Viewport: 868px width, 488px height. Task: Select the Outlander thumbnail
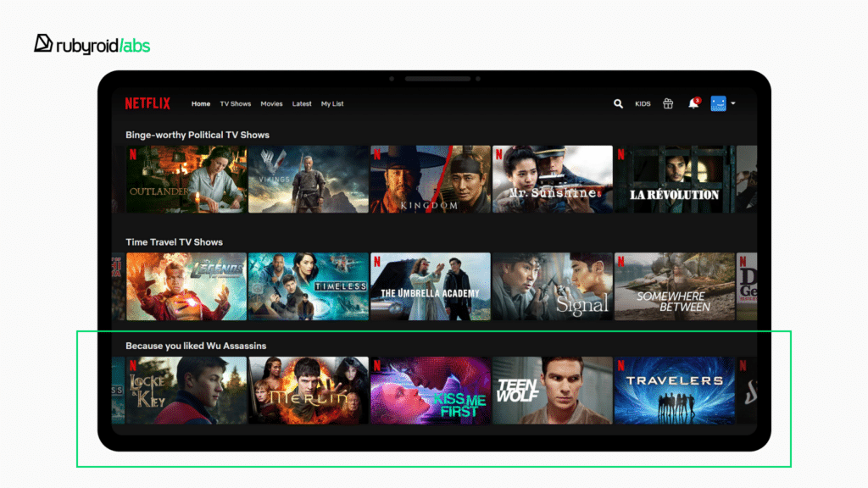pyautogui.click(x=186, y=179)
